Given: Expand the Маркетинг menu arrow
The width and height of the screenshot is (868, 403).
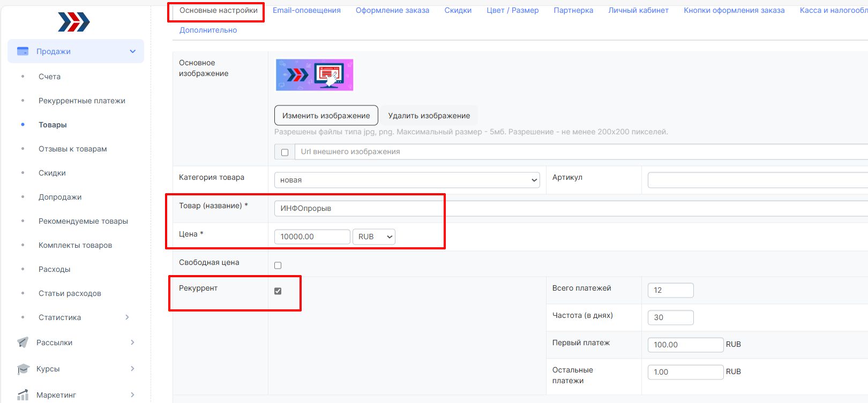Looking at the screenshot, I should (132, 395).
